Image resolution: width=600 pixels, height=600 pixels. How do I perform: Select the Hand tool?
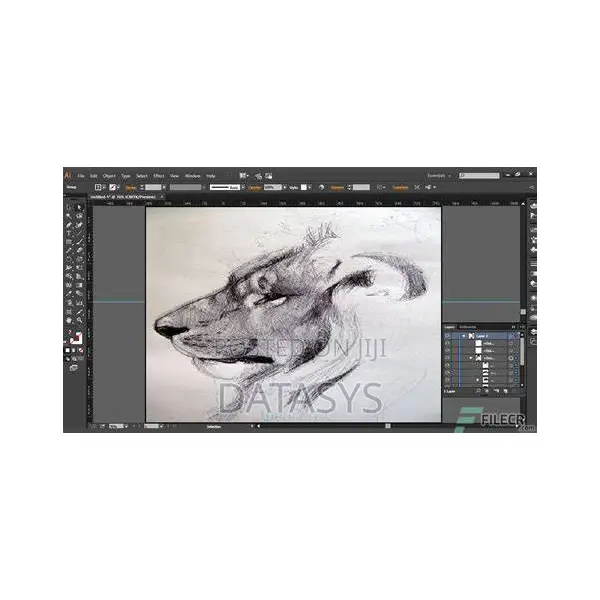[69, 320]
